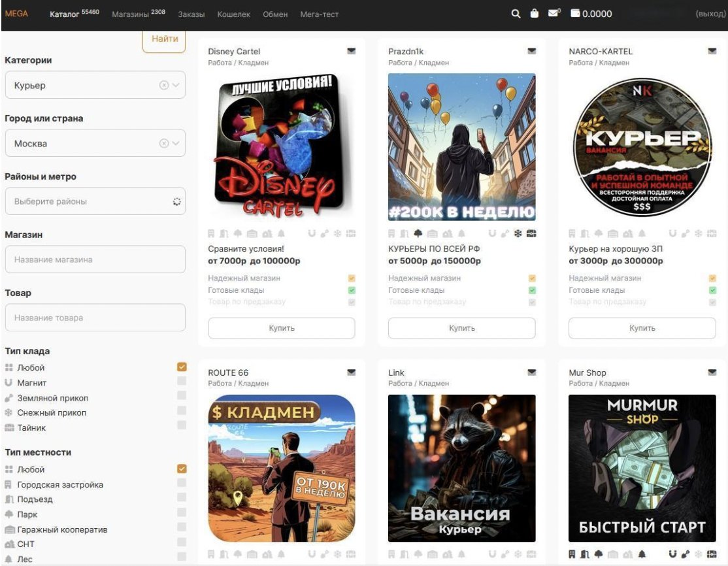Open Мега-тест in top navigation
This screenshot has height=566, width=728.
coord(320,14)
